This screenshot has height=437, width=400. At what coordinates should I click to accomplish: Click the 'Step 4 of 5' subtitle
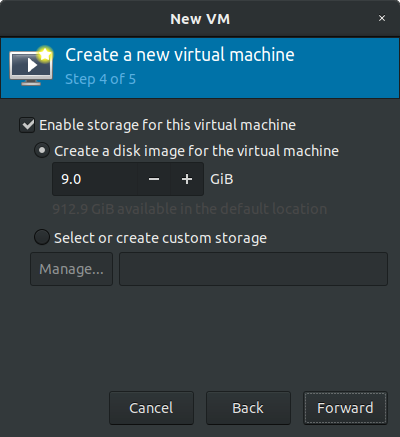[100, 79]
